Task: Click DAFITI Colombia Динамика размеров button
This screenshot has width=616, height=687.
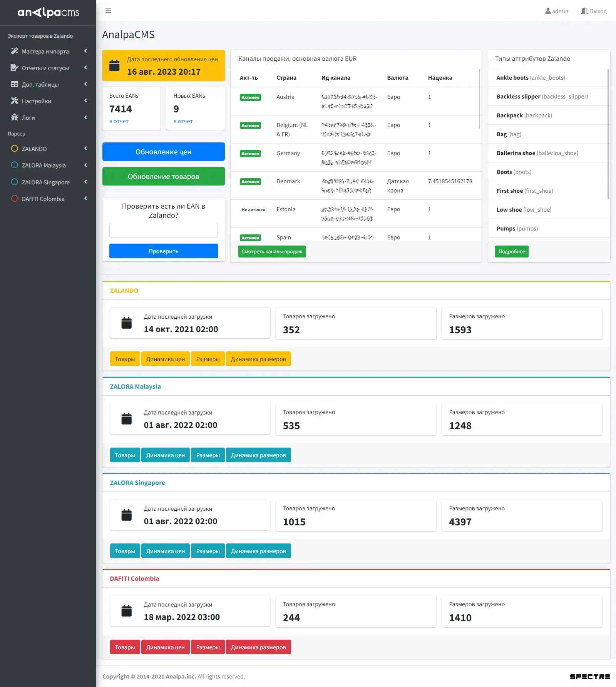Action: 258,647
